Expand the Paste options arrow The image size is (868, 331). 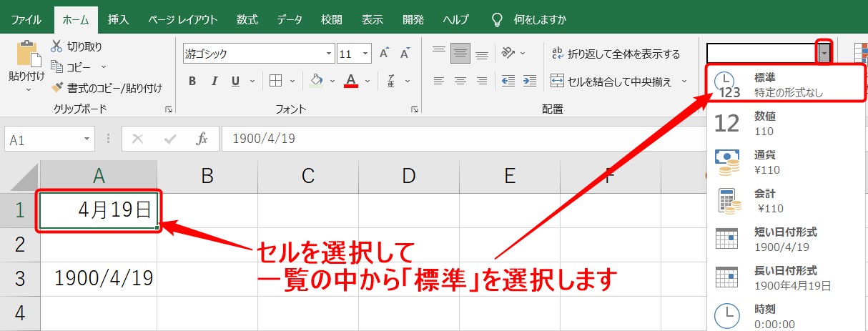(29, 89)
